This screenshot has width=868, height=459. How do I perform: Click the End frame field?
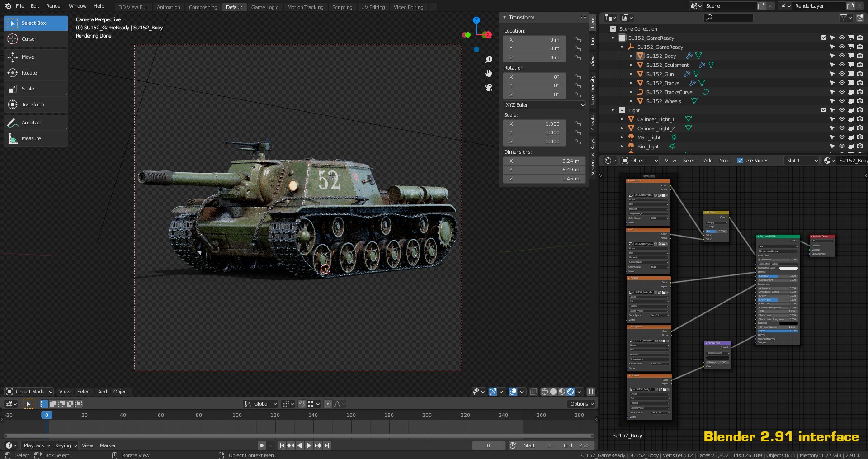(576, 445)
